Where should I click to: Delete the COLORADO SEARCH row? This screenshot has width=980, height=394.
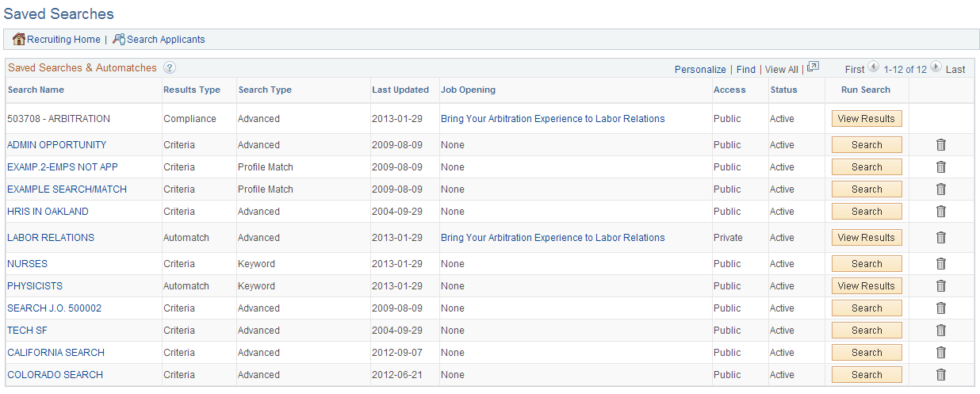(x=941, y=375)
